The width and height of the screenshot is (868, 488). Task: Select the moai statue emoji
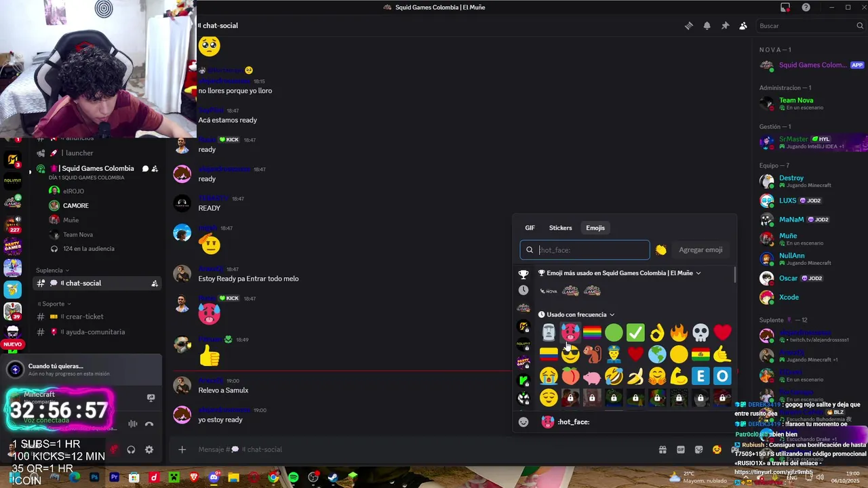[x=549, y=332]
